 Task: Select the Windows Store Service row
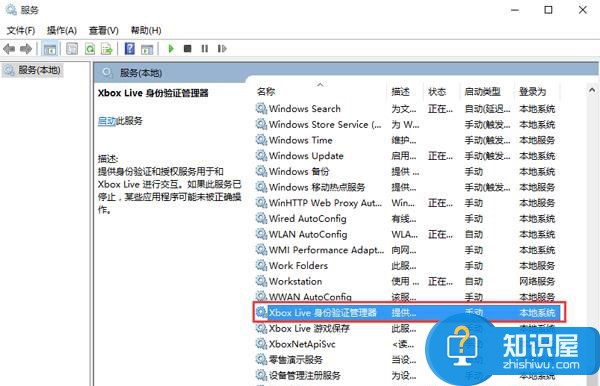[407, 124]
